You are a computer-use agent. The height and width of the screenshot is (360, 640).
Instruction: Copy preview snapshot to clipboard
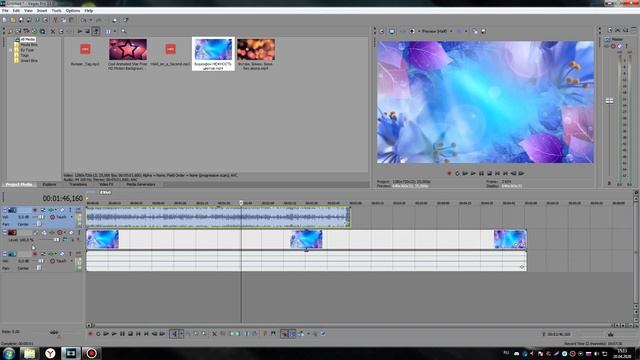(x=475, y=31)
